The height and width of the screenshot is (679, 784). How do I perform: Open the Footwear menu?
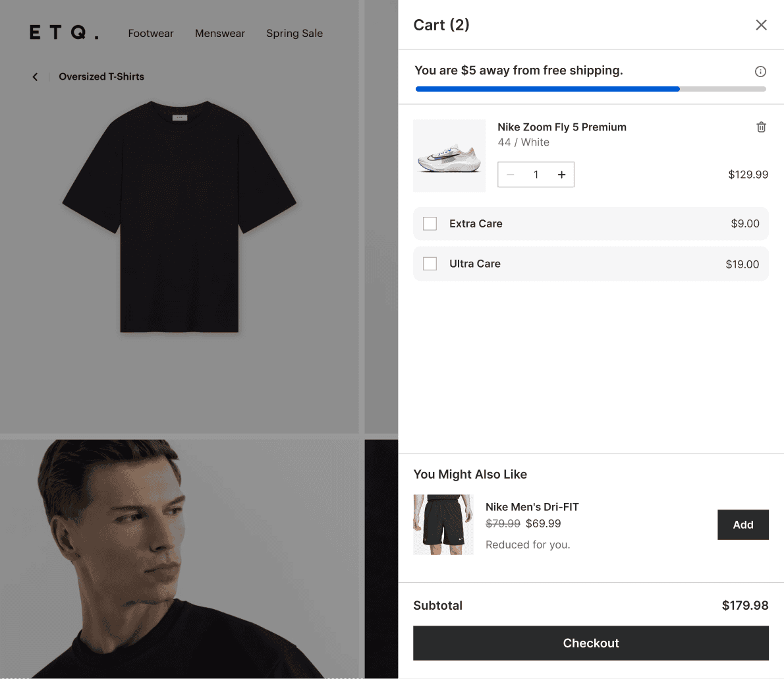tap(150, 33)
